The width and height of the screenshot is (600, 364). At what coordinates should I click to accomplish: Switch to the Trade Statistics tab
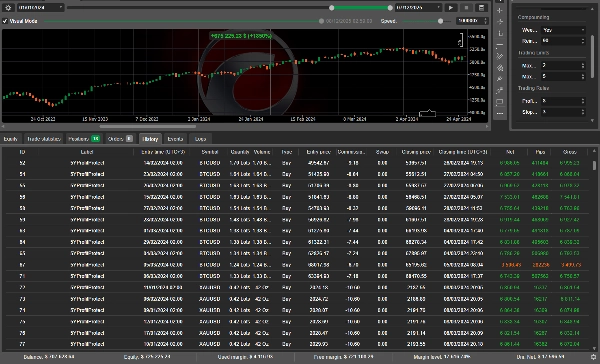click(44, 139)
